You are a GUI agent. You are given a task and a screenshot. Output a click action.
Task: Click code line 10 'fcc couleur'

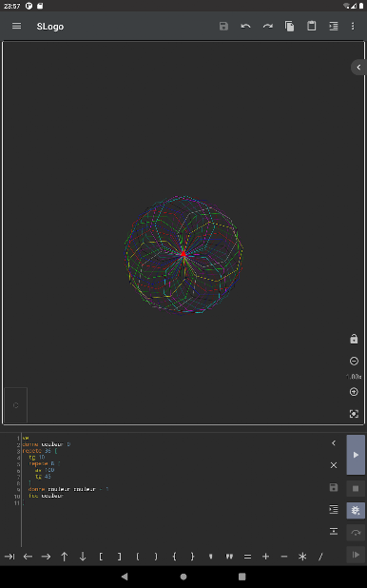(x=46, y=496)
